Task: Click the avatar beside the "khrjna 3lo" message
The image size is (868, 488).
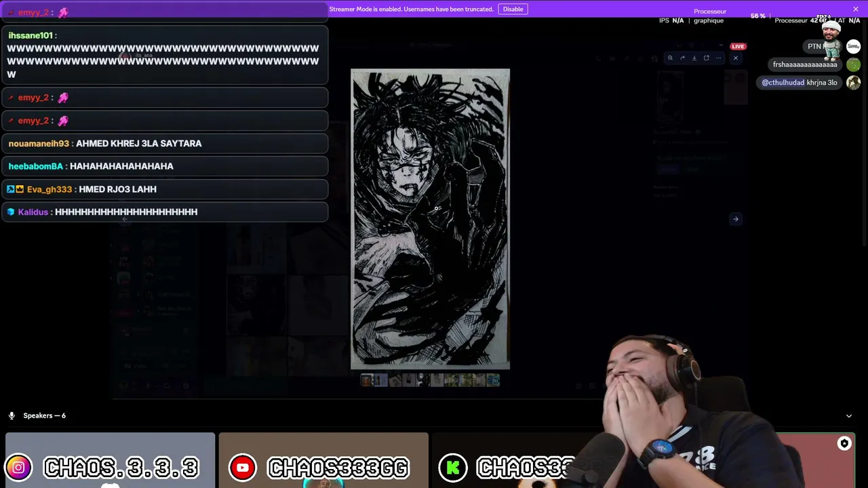Action: click(853, 83)
